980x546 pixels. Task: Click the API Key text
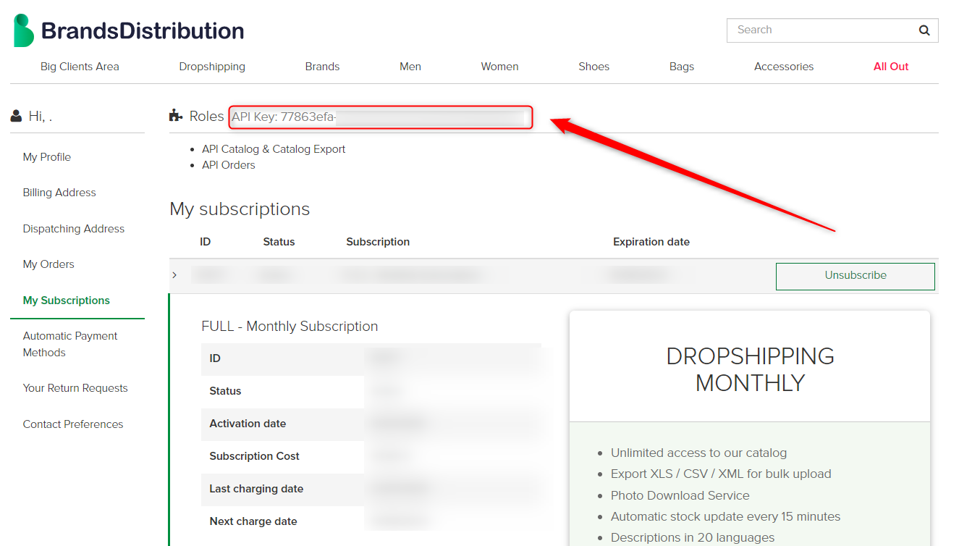tap(284, 117)
